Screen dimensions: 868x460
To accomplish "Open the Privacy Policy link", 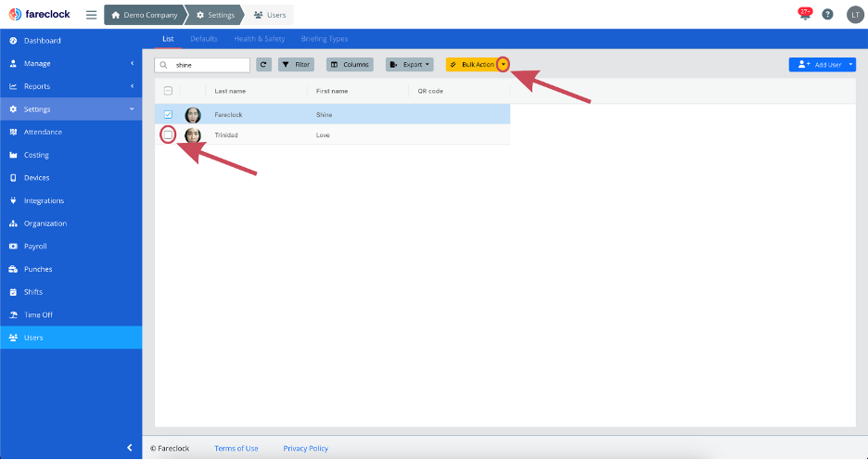I will click(306, 448).
